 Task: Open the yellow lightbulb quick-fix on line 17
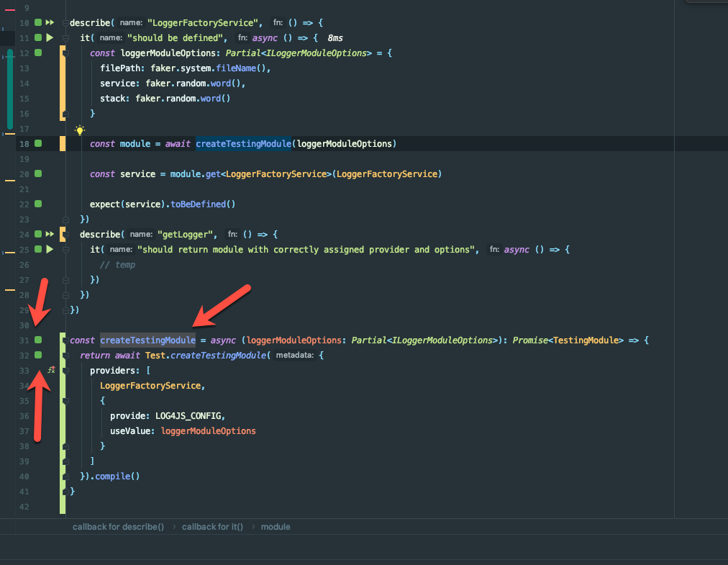(x=80, y=130)
